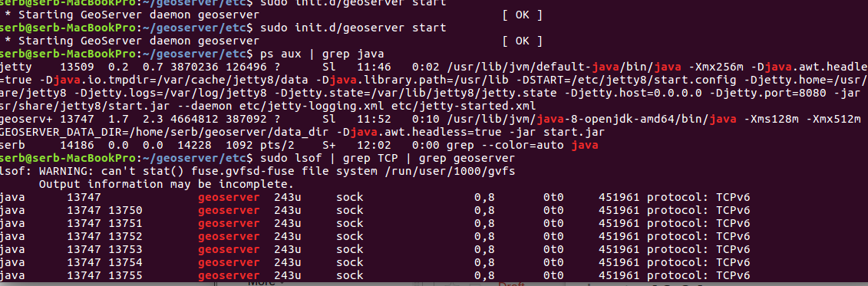Click '243u' in the 13750 lsof row
This screenshot has height=286, width=868.
pos(287,210)
